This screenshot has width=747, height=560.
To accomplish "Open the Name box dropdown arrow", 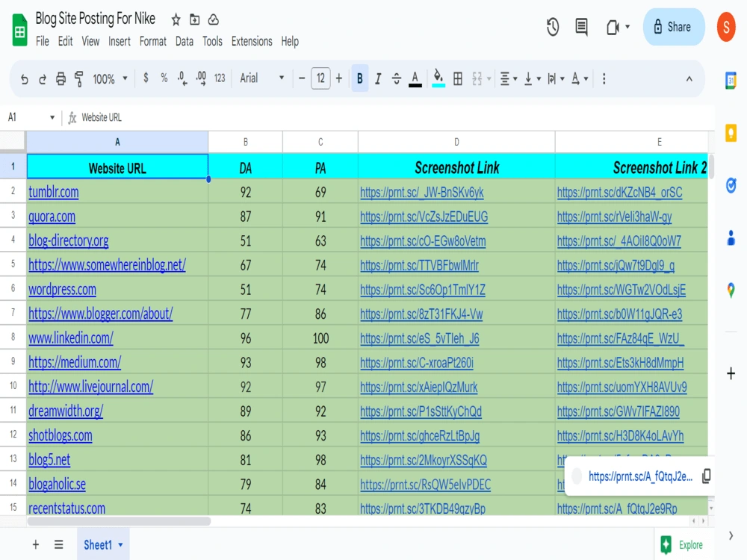I will point(52,117).
